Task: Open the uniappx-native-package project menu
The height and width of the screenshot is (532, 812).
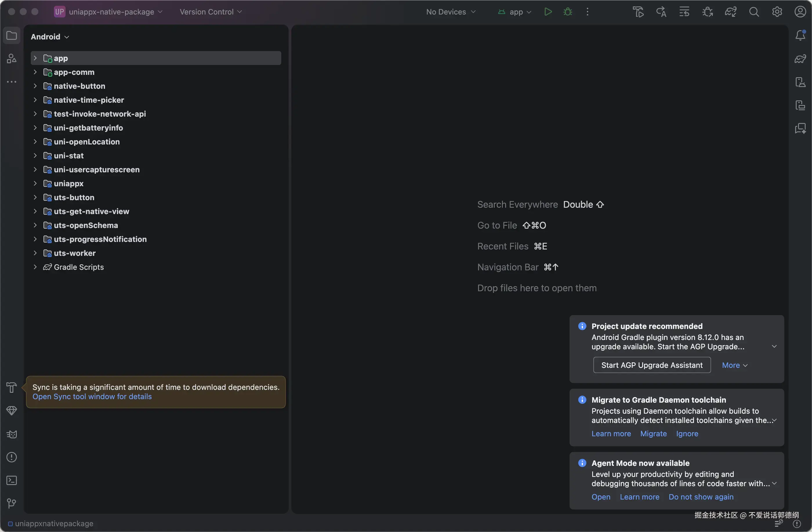Action: [112, 12]
